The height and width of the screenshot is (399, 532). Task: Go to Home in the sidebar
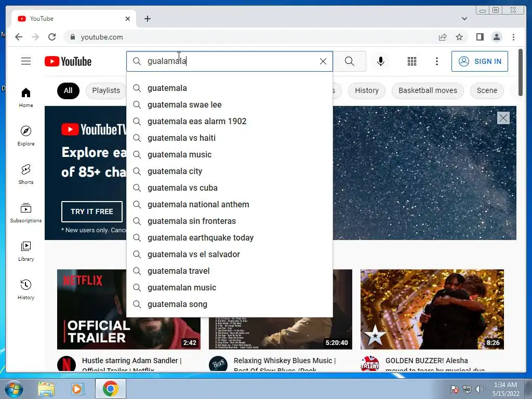[x=26, y=98]
